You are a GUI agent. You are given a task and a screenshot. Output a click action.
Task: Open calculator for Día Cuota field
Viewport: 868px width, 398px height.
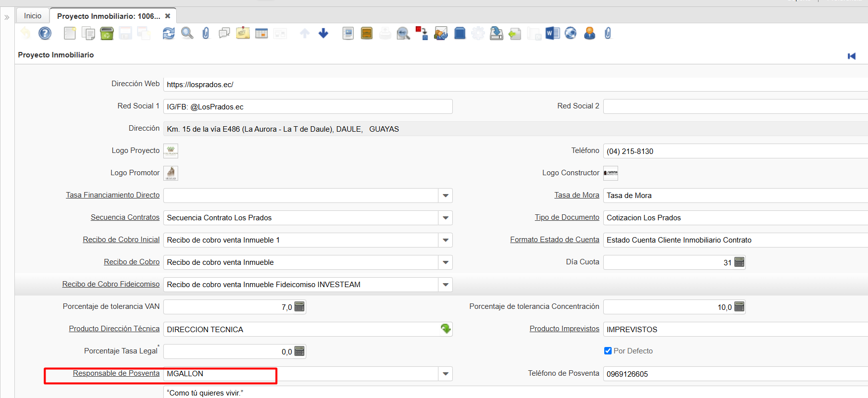[x=739, y=262]
